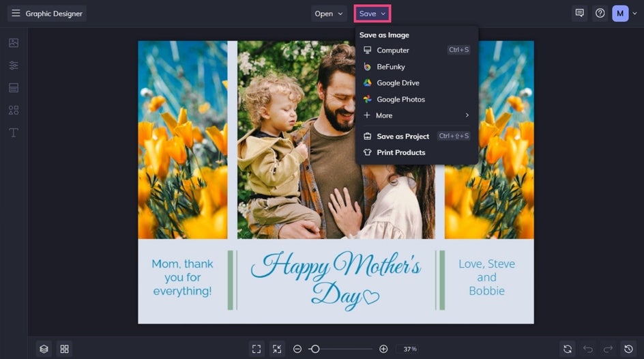Open the Customize sliders panel icon
Viewport: 644px width, 359px height.
pos(14,66)
